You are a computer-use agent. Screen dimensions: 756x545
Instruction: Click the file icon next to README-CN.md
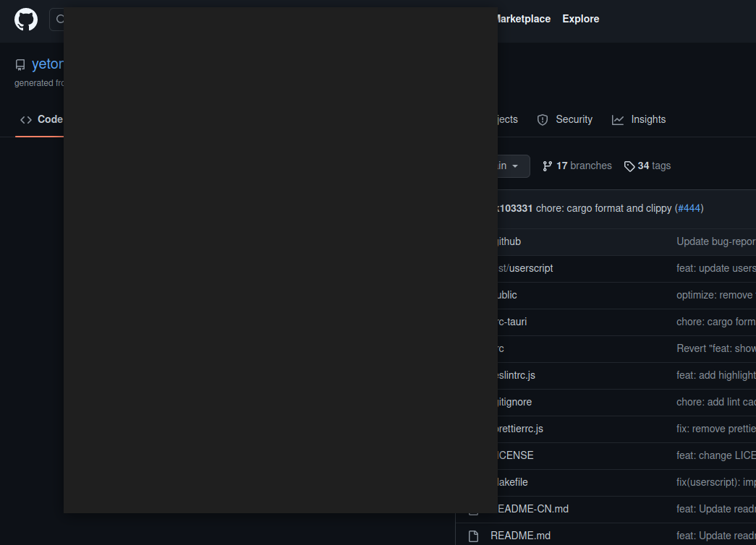click(x=474, y=508)
